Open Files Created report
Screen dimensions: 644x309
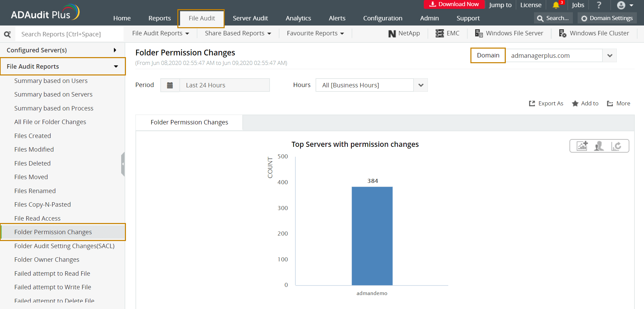coord(33,136)
